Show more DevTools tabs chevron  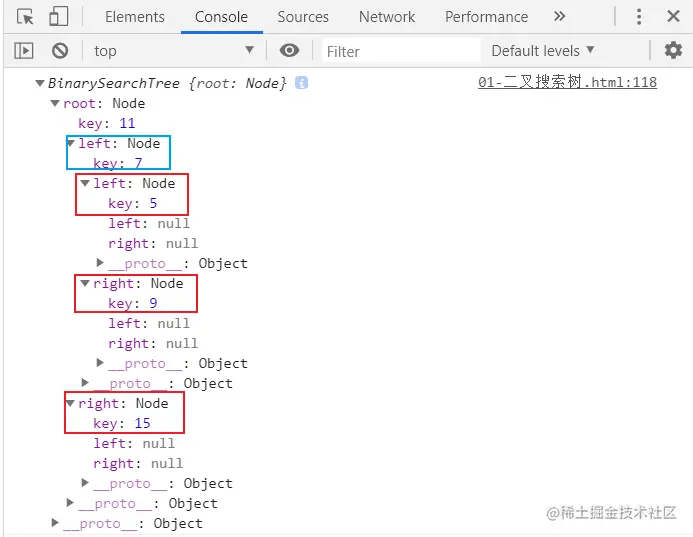[x=560, y=17]
